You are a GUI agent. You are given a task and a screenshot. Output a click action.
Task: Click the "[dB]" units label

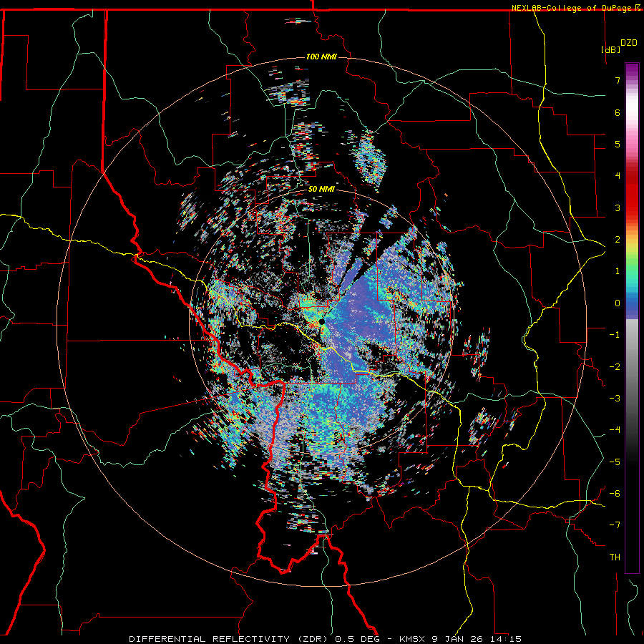[x=611, y=49]
